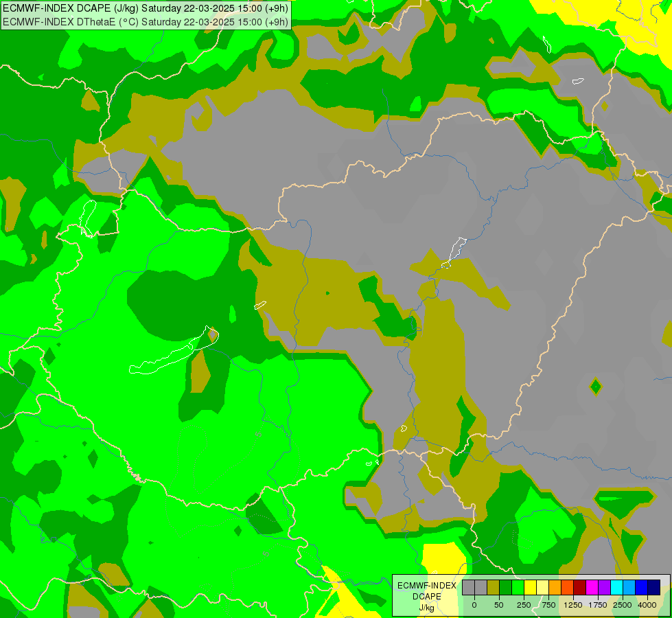
Task: Click the legend ECMWF-INDEX label
Action: [x=427, y=586]
